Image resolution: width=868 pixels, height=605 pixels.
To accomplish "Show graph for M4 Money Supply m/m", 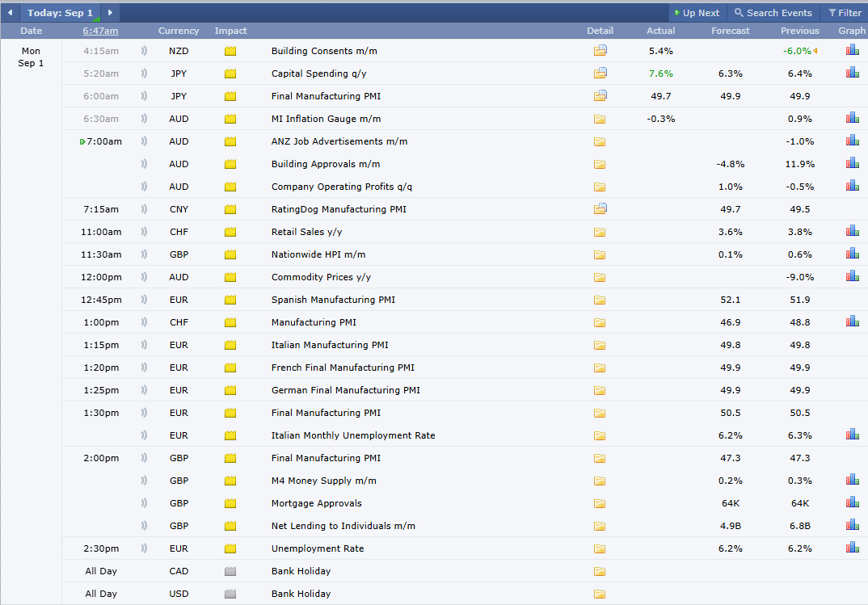I will [x=853, y=480].
